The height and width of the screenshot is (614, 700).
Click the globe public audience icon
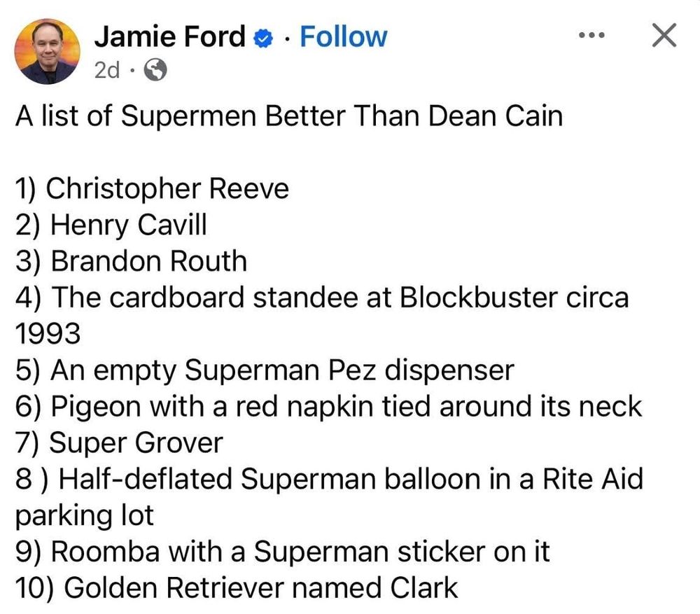point(155,69)
